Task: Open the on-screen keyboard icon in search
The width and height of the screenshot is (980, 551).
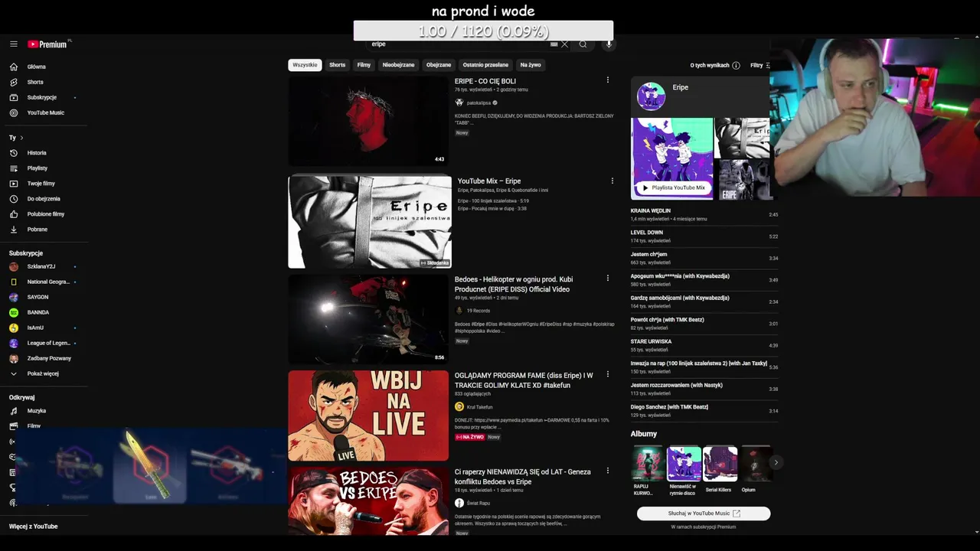Action: (x=554, y=44)
